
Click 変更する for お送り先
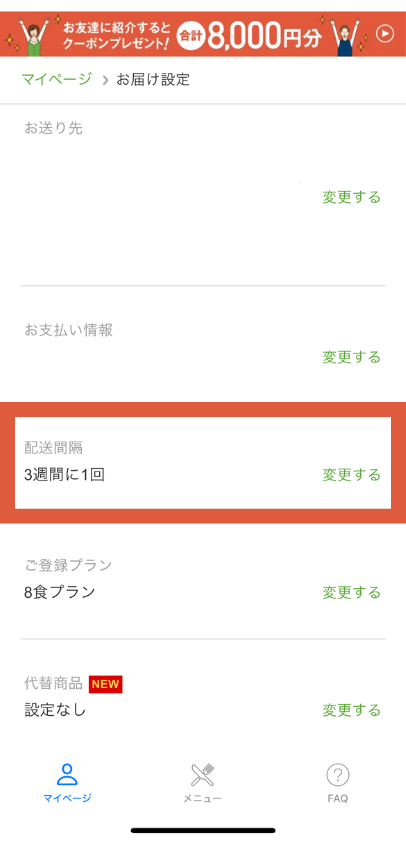coord(351,197)
